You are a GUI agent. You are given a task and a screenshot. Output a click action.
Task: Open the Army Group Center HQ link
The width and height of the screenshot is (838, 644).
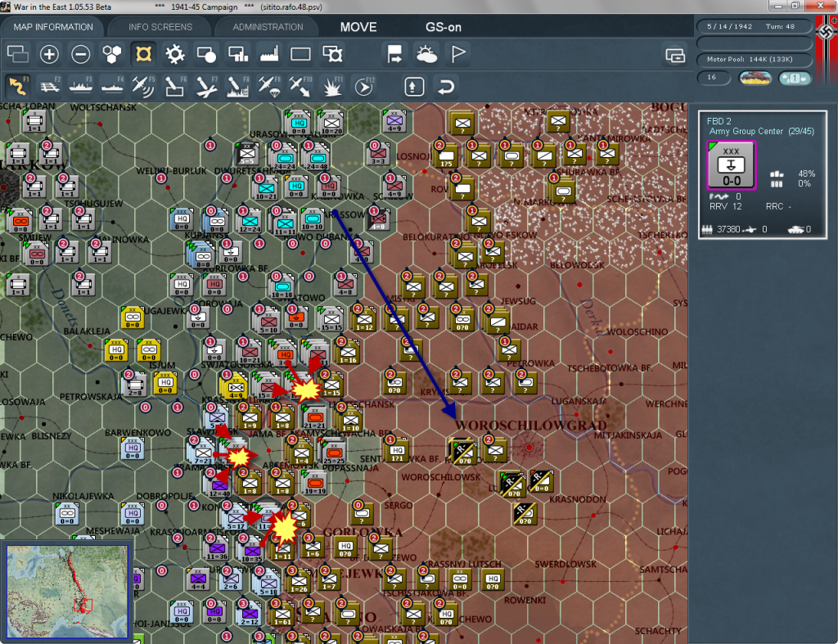(x=746, y=132)
